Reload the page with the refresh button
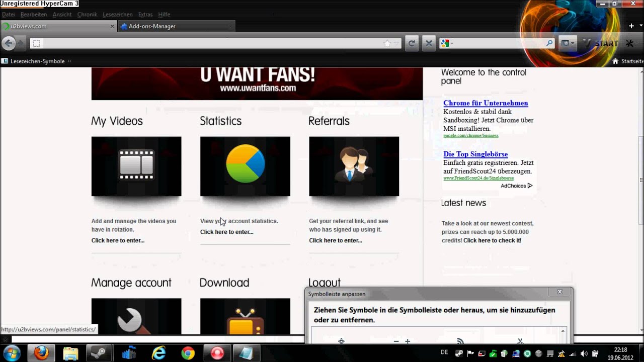Image resolution: width=644 pixels, height=362 pixels. (x=412, y=44)
